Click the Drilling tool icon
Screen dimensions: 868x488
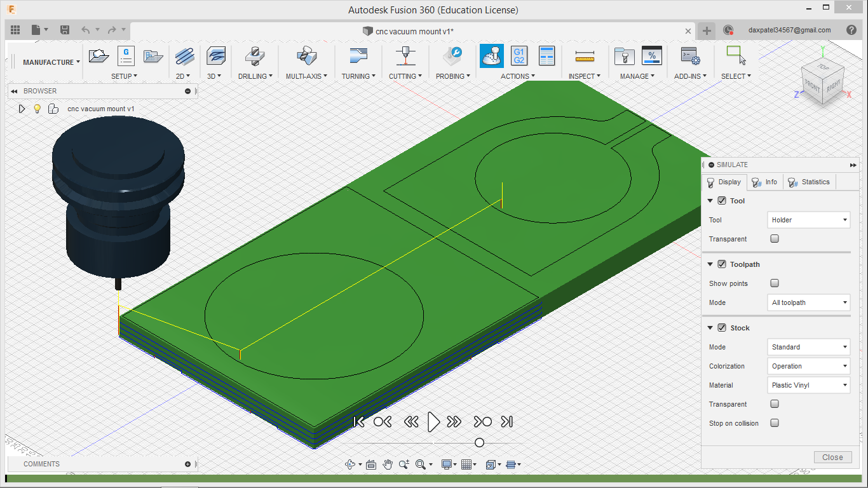point(255,56)
